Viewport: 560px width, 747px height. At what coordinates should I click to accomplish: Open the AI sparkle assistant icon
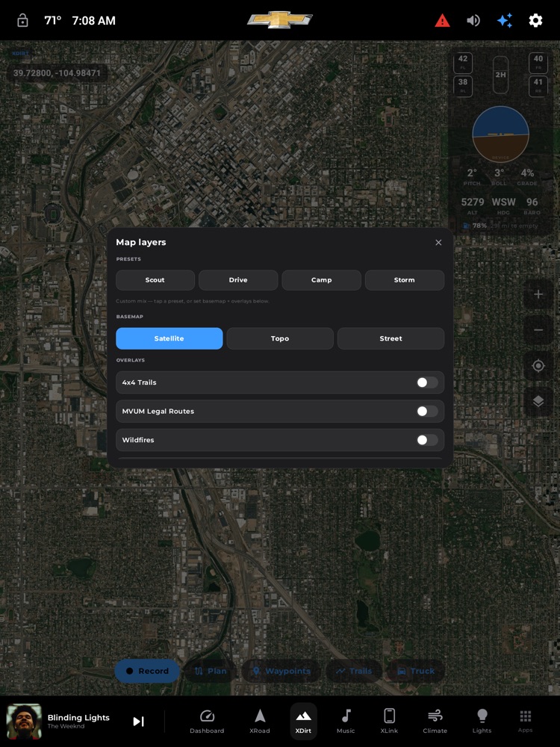[x=505, y=20]
